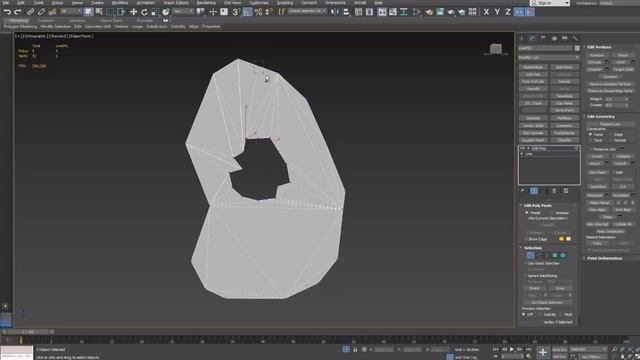
Task: Open named selection sets dropdown
Action: 307,12
